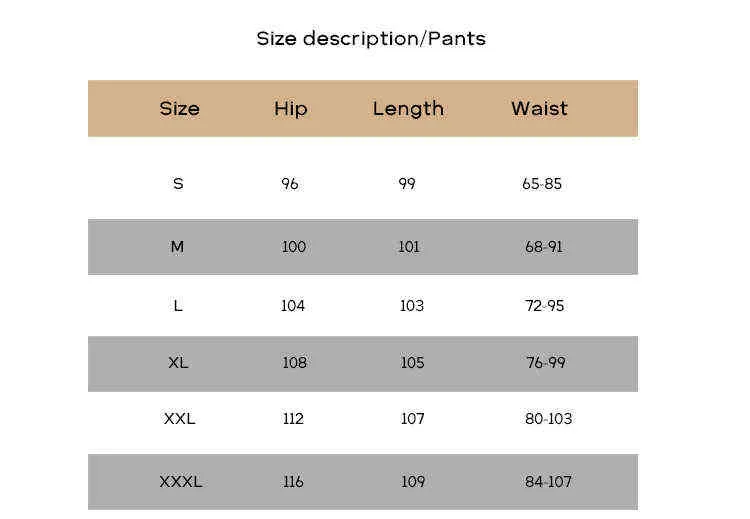Select the S size row label
Screen dimensions: 750x519
[x=178, y=184]
